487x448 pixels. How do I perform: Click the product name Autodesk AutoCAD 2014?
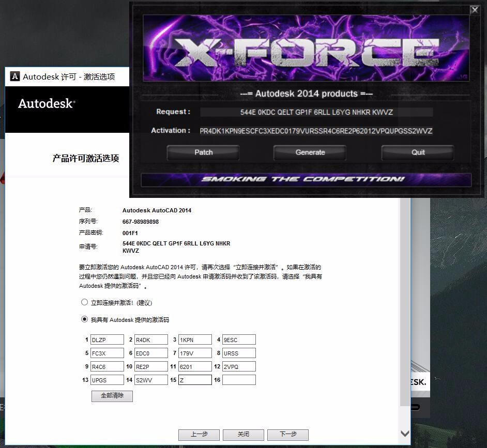pos(157,210)
